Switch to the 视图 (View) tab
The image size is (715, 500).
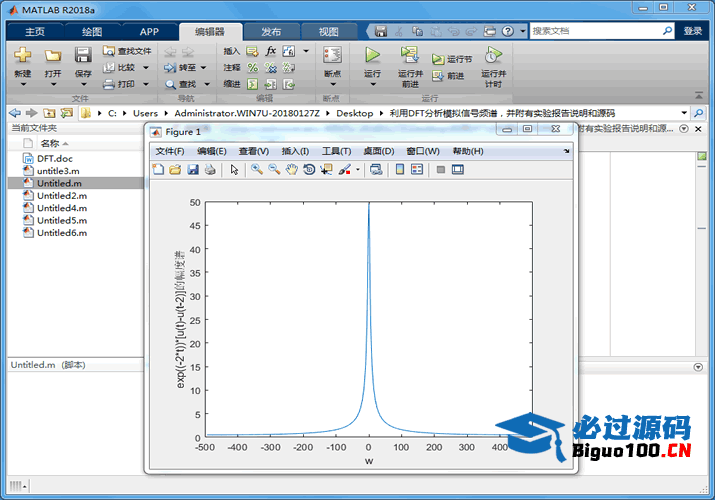pyautogui.click(x=328, y=31)
